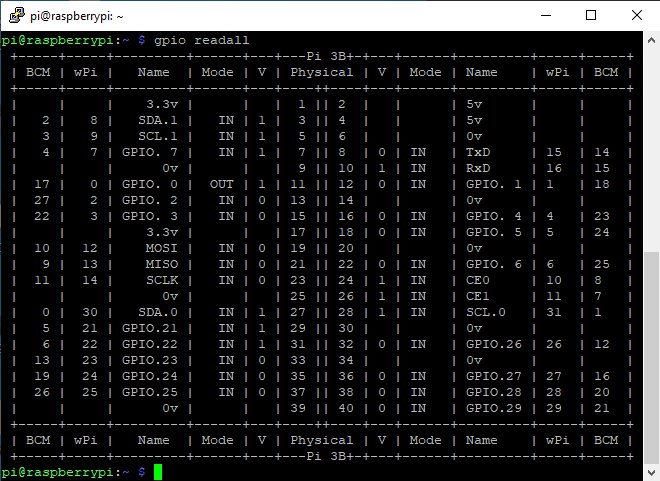This screenshot has width=660, height=481.
Task: Click the bottom 'Physical' footer header
Action: (x=322, y=441)
